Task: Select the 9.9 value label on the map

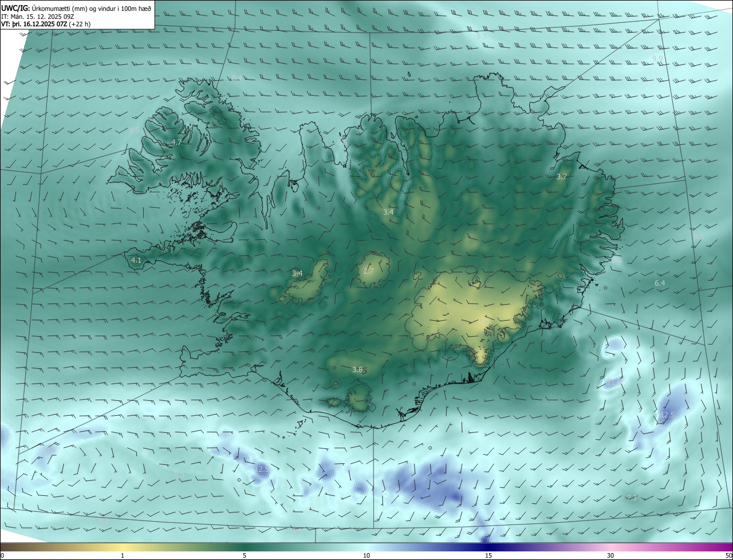Action: pyautogui.click(x=657, y=58)
